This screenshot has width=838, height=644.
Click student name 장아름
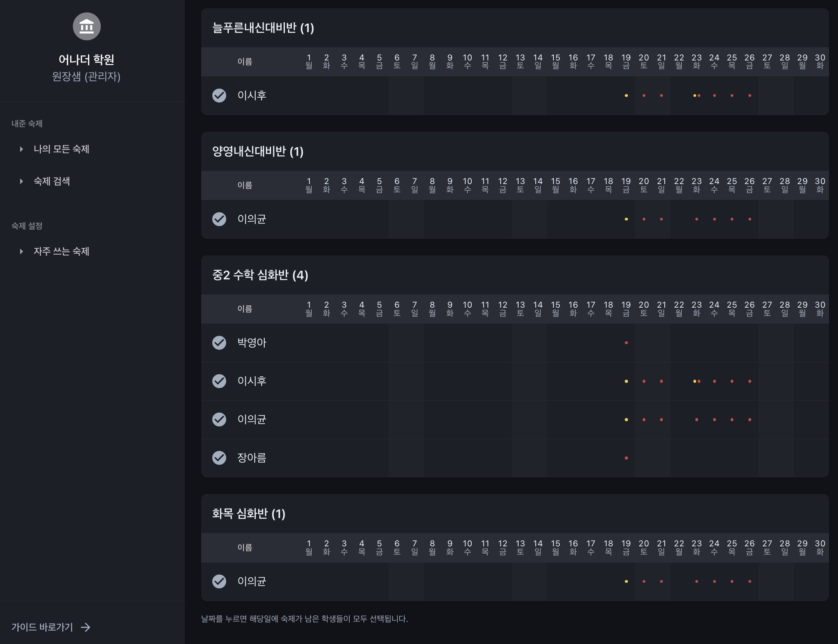[252, 458]
